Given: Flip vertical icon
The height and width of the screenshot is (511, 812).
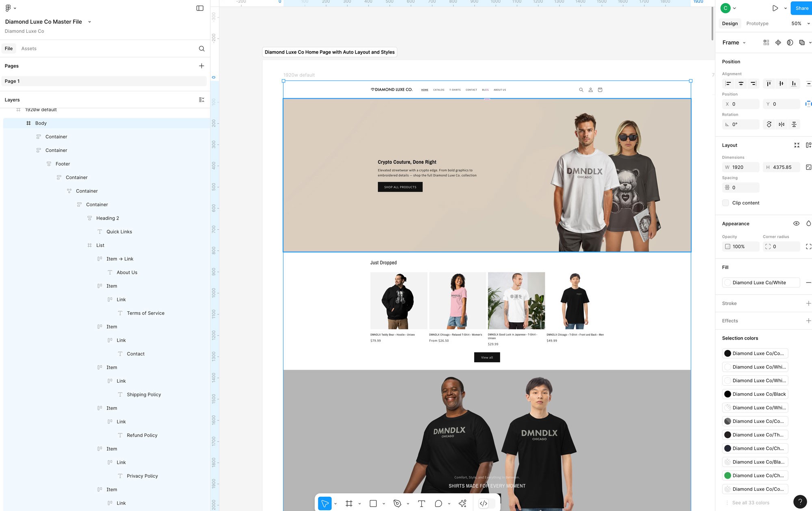Looking at the screenshot, I should coord(794,125).
